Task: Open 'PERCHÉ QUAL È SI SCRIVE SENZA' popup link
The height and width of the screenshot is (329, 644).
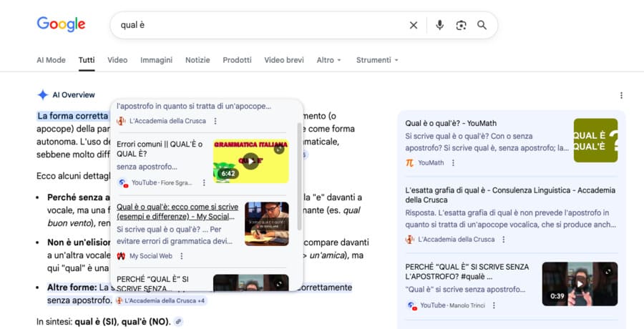Action: pyautogui.click(x=152, y=283)
